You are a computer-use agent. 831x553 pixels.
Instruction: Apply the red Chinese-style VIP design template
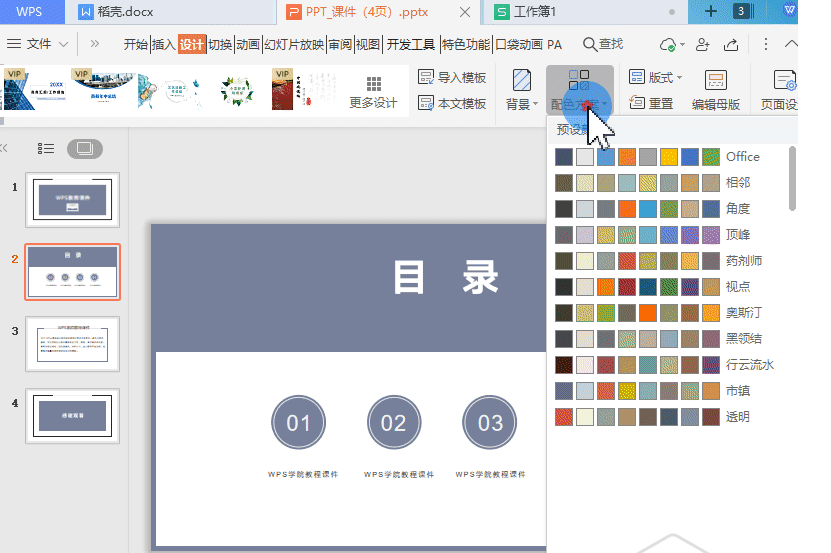(x=304, y=90)
